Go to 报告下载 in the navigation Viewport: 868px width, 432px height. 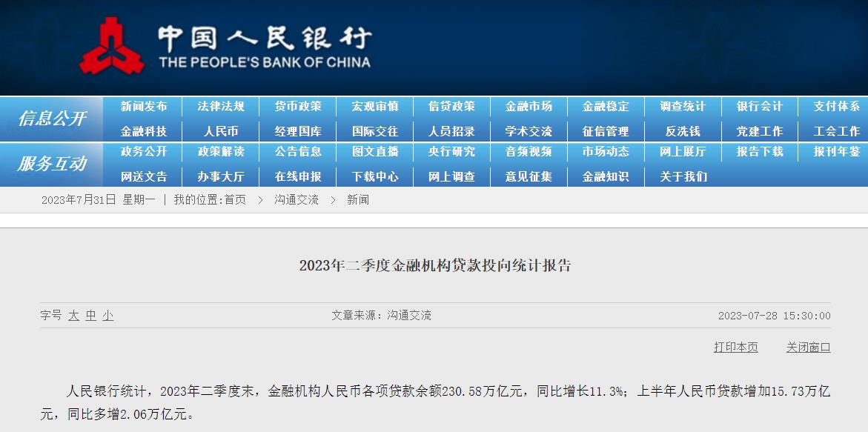click(759, 152)
